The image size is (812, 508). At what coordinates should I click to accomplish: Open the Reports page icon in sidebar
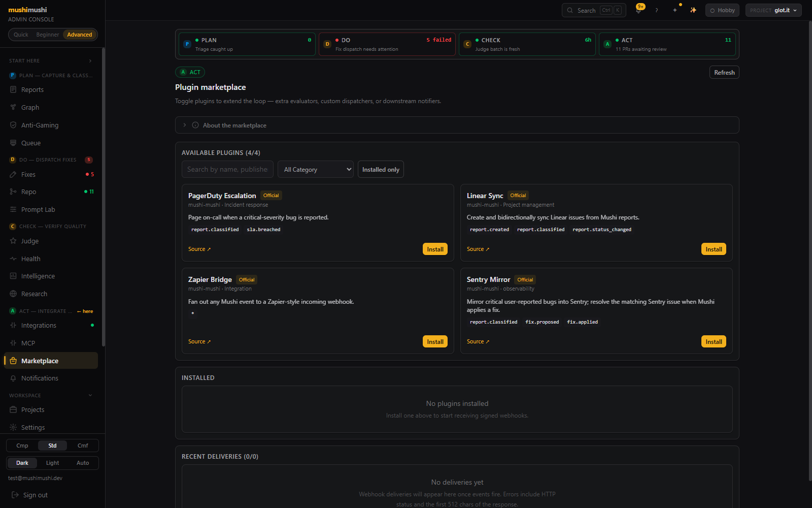coord(13,89)
